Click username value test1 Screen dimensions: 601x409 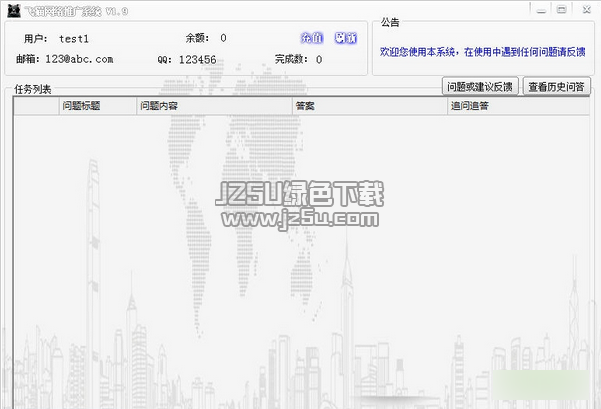click(x=74, y=39)
